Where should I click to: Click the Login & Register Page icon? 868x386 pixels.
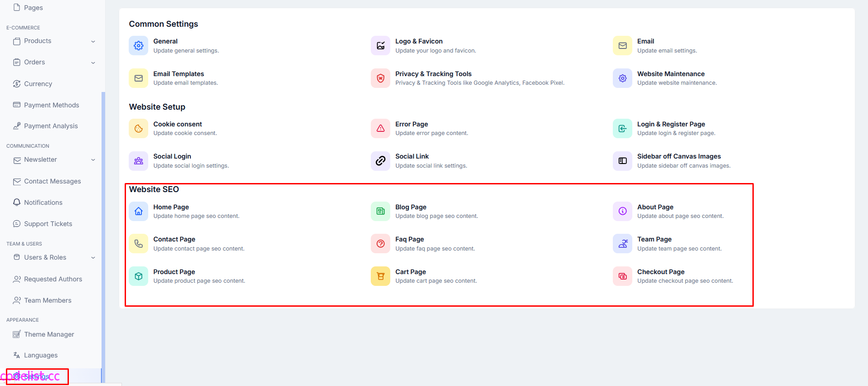[x=622, y=129]
